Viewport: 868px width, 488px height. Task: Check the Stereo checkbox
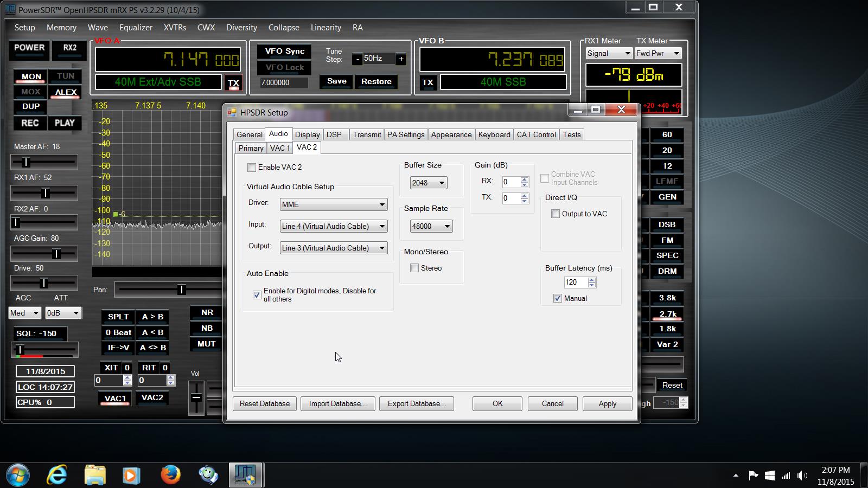pos(414,268)
